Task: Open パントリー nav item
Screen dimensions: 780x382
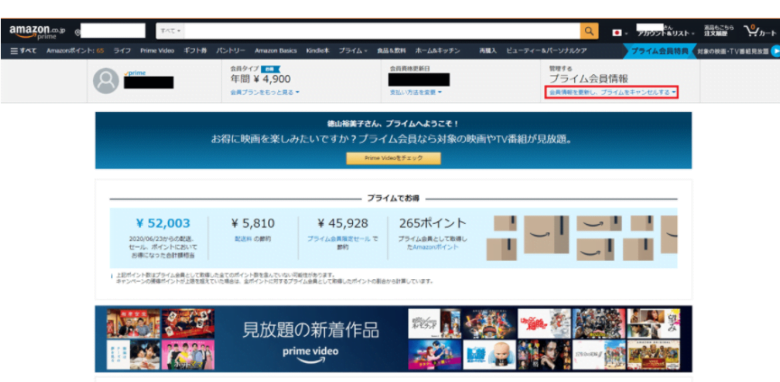Action: pos(231,51)
